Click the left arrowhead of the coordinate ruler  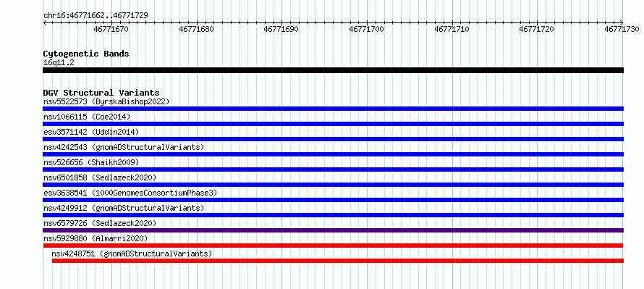[x=45, y=23]
